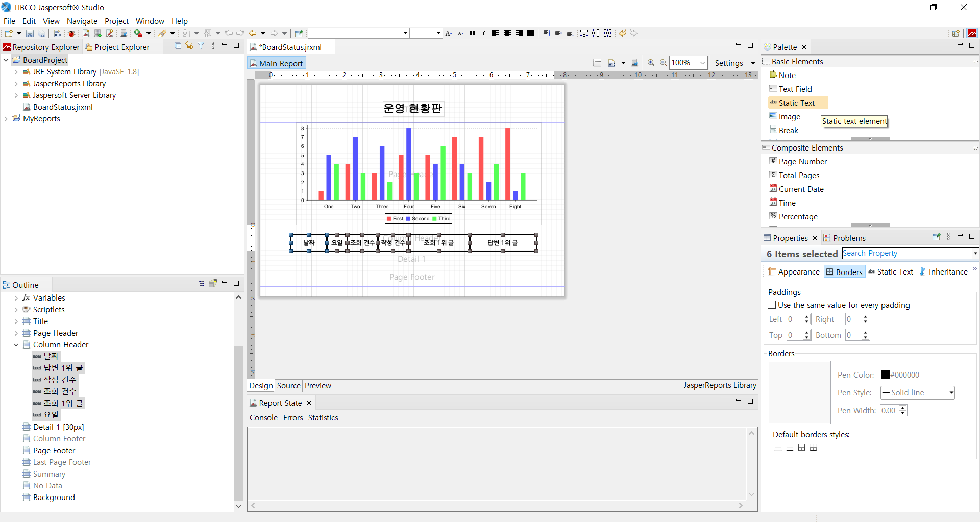This screenshot has width=980, height=522.
Task: Click the Decrease font size icon
Action: pyautogui.click(x=460, y=33)
